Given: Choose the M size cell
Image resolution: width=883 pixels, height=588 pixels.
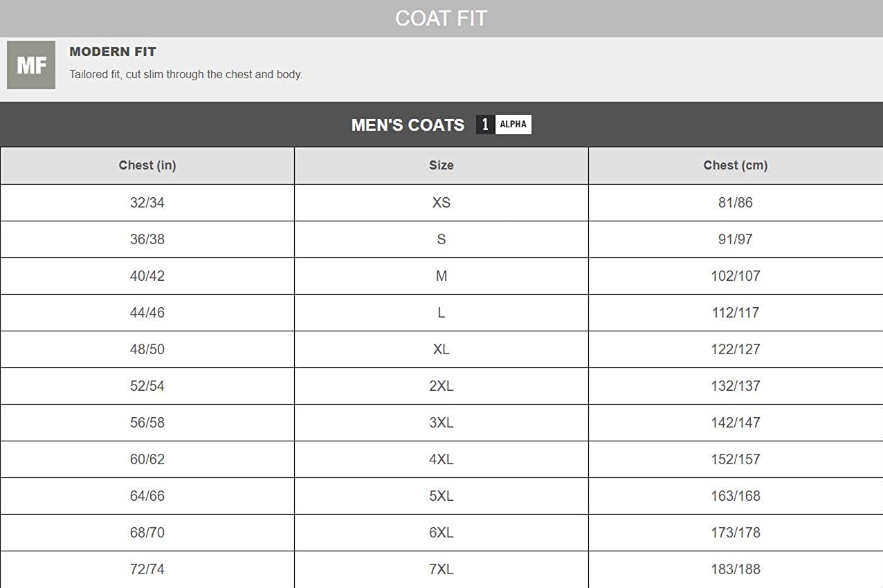Looking at the screenshot, I should 441,276.
